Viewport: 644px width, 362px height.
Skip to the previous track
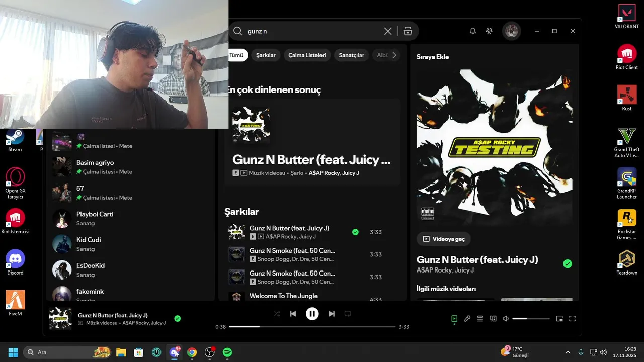coord(293,314)
